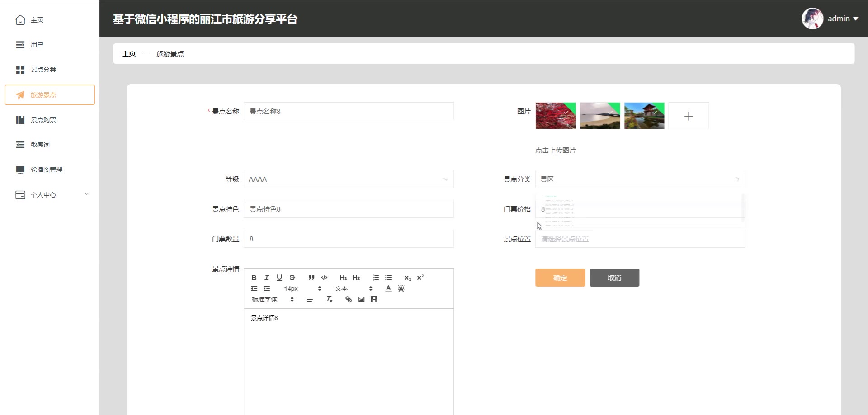Go to 景点购票 in the sidebar

(x=43, y=120)
